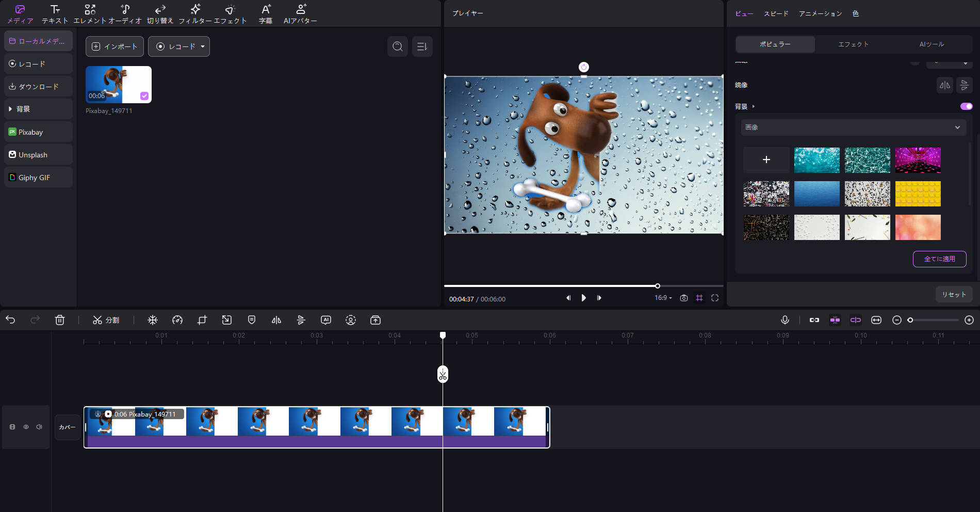Click the media sort icon
This screenshot has width=980, height=512.
click(x=422, y=46)
